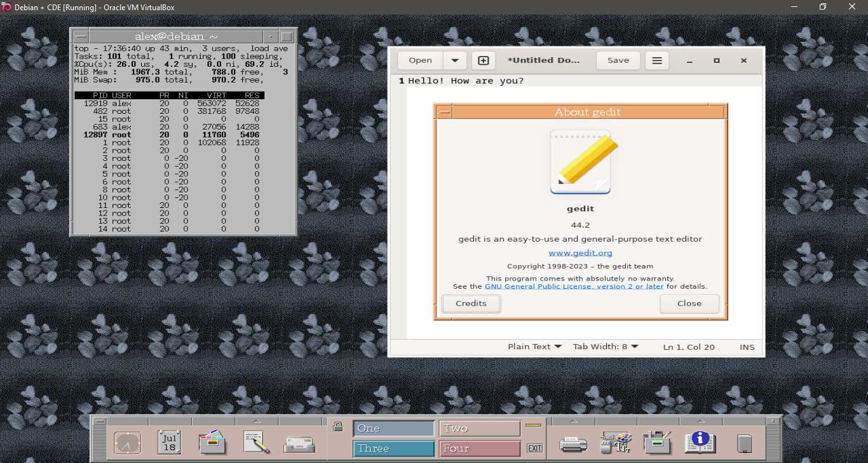Open the www.gedit.org link
The image size is (868, 463).
580,252
